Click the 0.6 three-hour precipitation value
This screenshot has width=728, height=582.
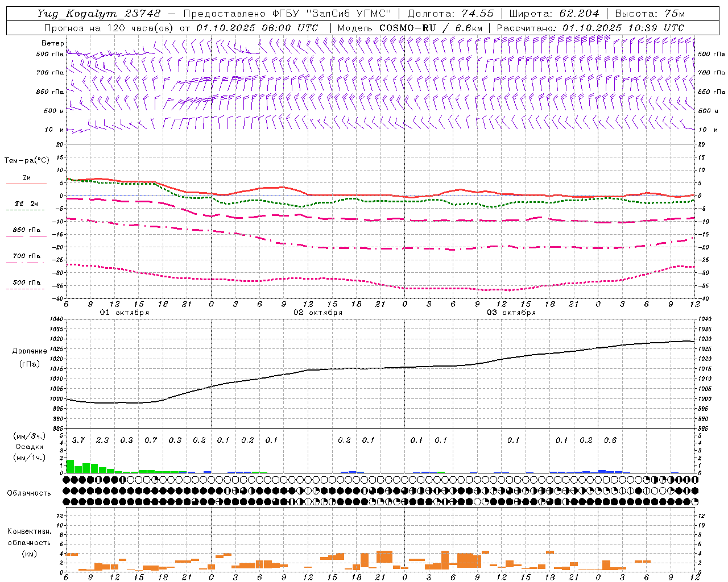click(x=610, y=440)
